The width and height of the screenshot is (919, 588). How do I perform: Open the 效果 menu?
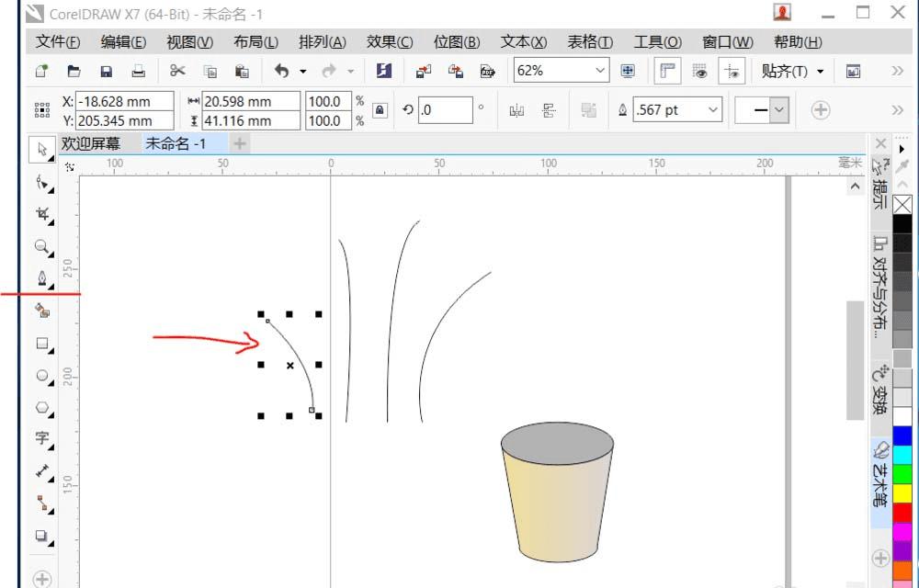click(390, 42)
